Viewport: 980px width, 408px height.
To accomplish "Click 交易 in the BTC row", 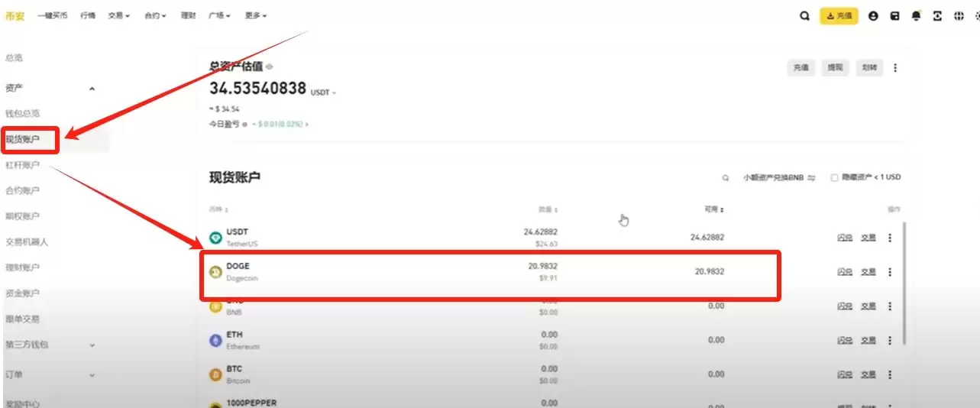I will tap(868, 374).
